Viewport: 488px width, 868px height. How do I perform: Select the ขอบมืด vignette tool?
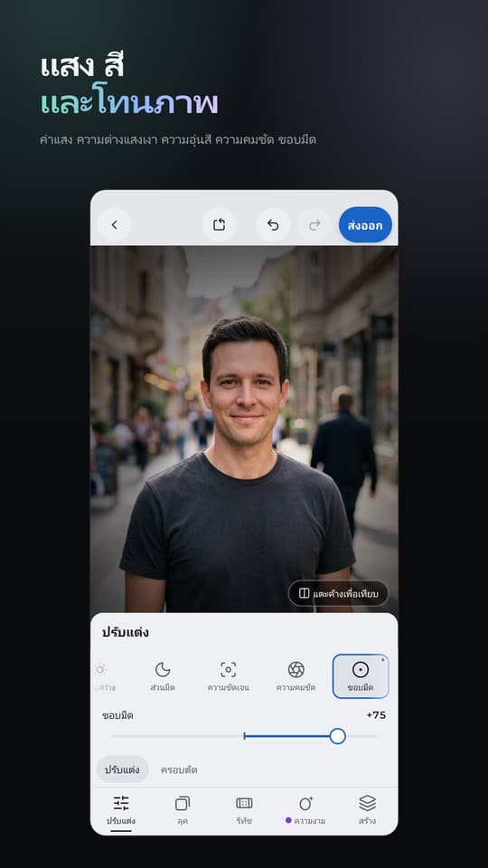coord(361,676)
